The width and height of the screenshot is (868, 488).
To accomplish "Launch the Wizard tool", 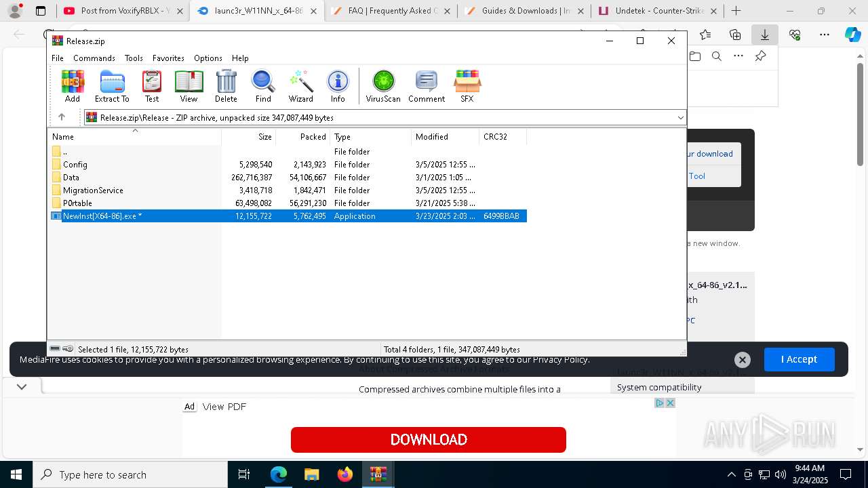I will click(300, 86).
